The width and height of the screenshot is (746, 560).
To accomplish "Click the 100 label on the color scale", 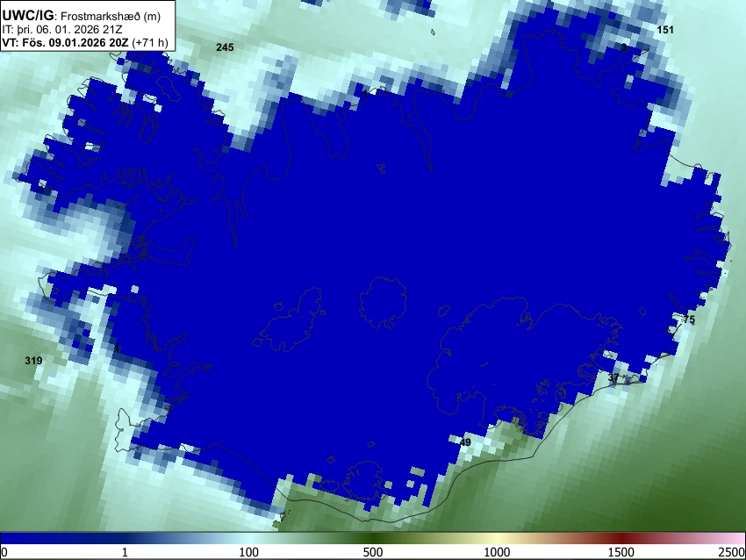I will point(248,552).
